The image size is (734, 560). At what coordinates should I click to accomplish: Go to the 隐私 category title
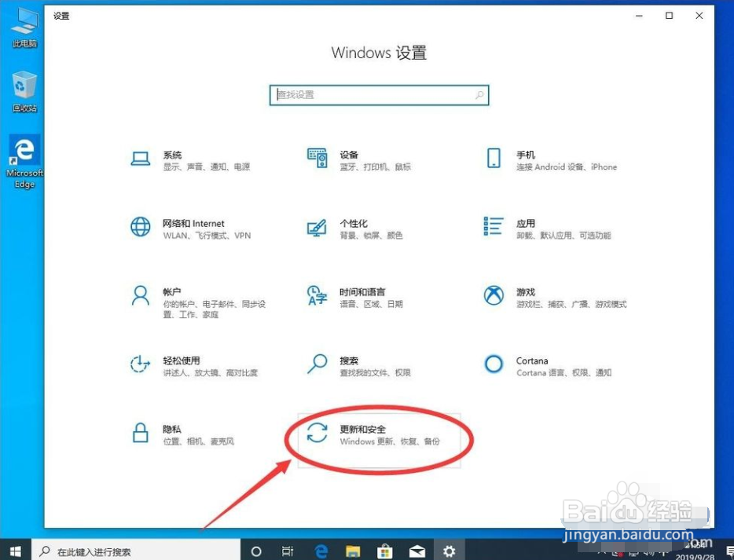(x=172, y=429)
